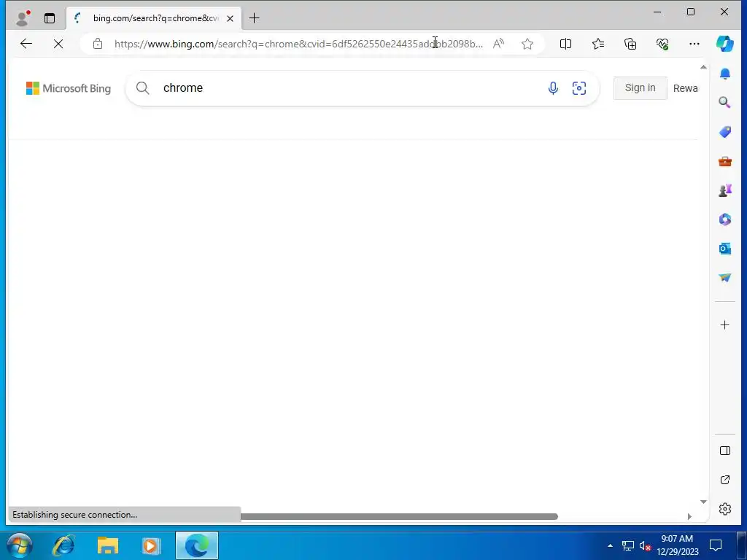Open Outlook in sidebar
The image size is (747, 560).
point(724,249)
